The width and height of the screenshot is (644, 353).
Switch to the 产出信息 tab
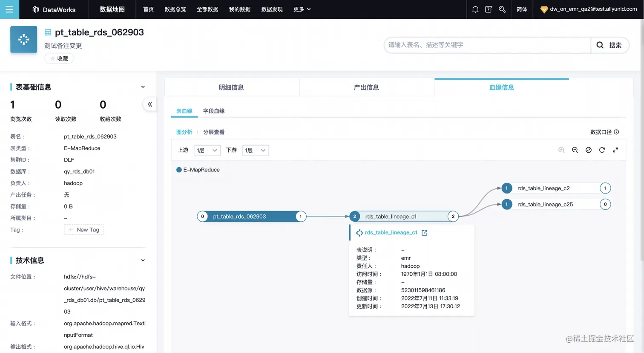pyautogui.click(x=366, y=87)
